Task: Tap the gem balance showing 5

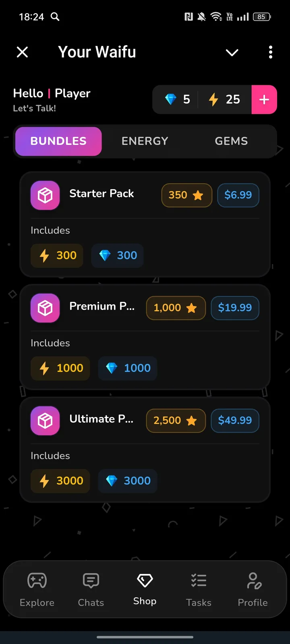Action: [x=178, y=99]
